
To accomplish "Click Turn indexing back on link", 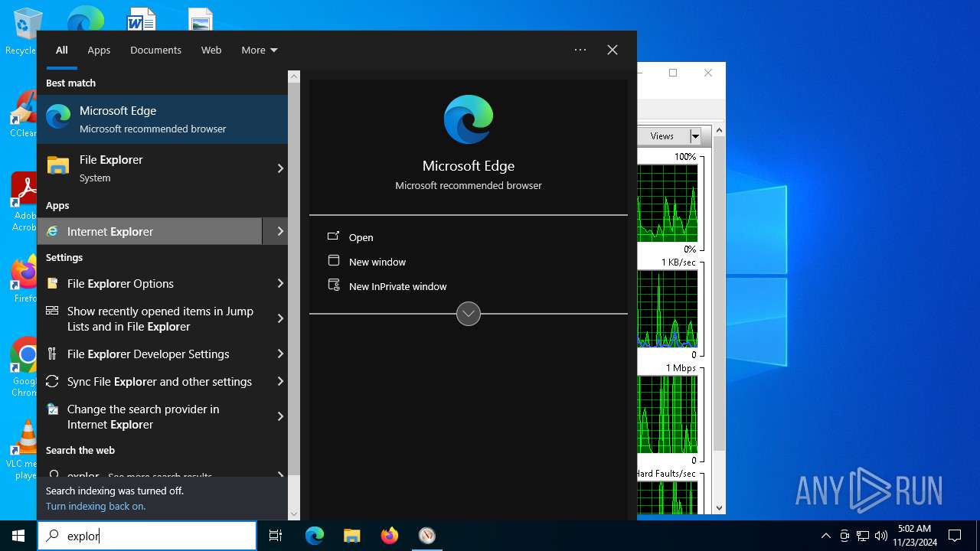I will click(x=96, y=506).
